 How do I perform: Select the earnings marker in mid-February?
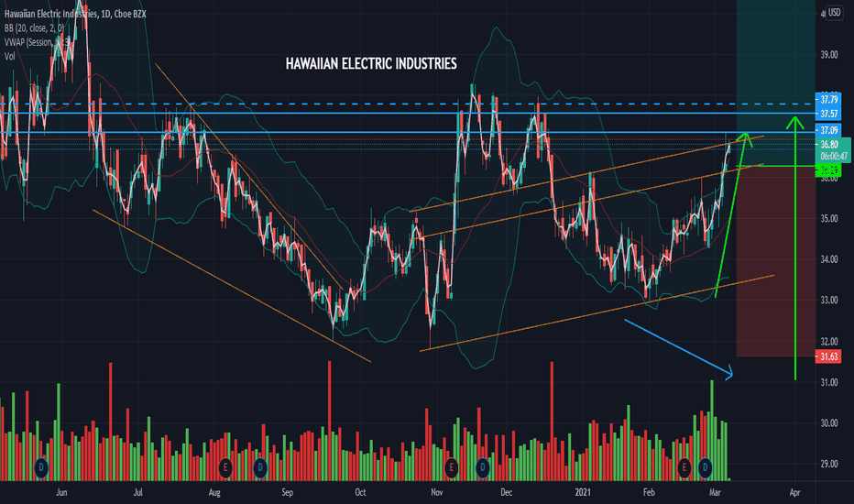click(684, 467)
